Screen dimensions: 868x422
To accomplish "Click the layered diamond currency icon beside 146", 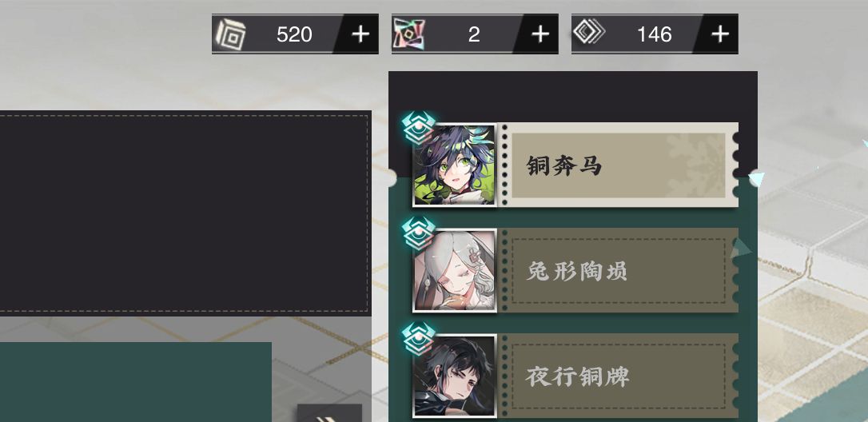I will [588, 34].
